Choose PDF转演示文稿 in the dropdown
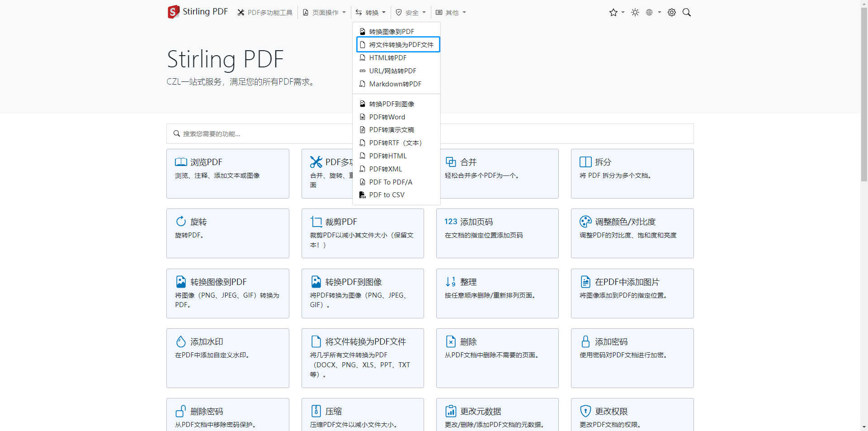 point(396,130)
